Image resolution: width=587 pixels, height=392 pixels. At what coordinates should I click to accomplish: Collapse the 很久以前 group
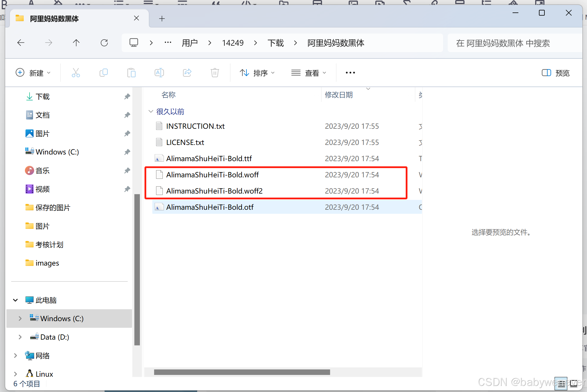click(151, 111)
